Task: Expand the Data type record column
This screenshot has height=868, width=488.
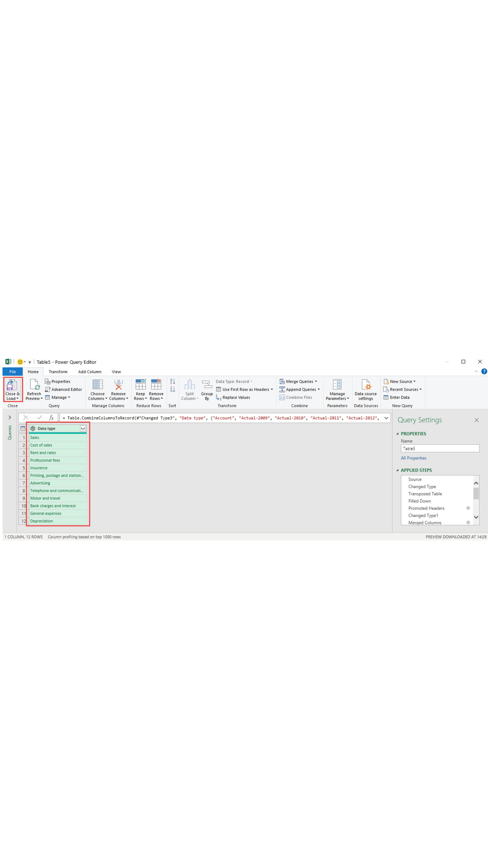Action: click(x=83, y=428)
